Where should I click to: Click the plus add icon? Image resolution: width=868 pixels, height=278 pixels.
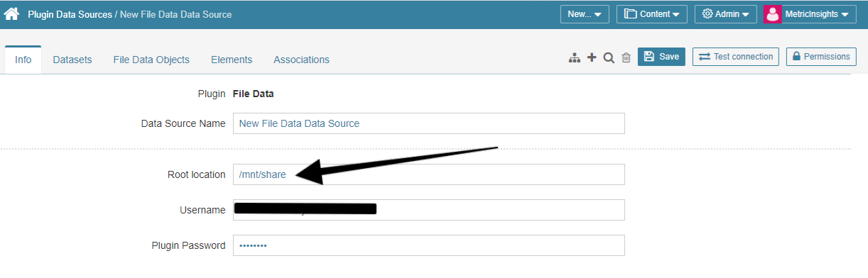592,57
